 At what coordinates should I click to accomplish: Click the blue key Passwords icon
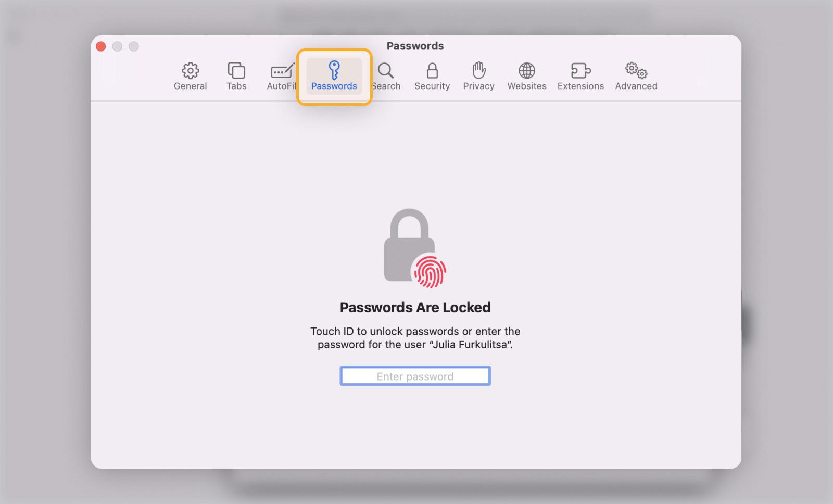click(x=334, y=70)
